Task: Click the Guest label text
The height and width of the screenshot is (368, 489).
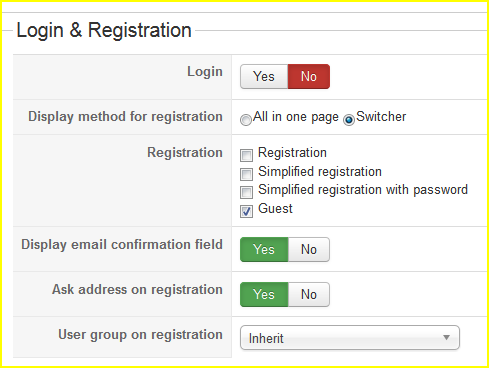Action: click(275, 208)
